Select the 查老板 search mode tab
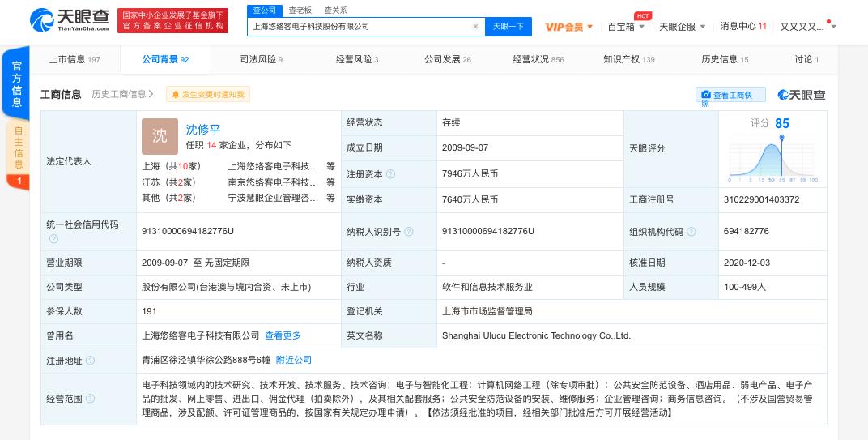Viewport: 868px width, 440px height. pyautogui.click(x=300, y=10)
